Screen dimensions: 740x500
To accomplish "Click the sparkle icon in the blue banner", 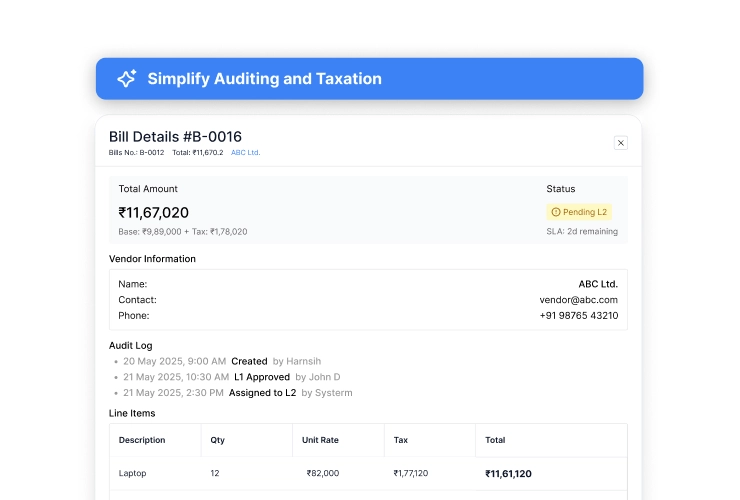I will (x=126, y=79).
